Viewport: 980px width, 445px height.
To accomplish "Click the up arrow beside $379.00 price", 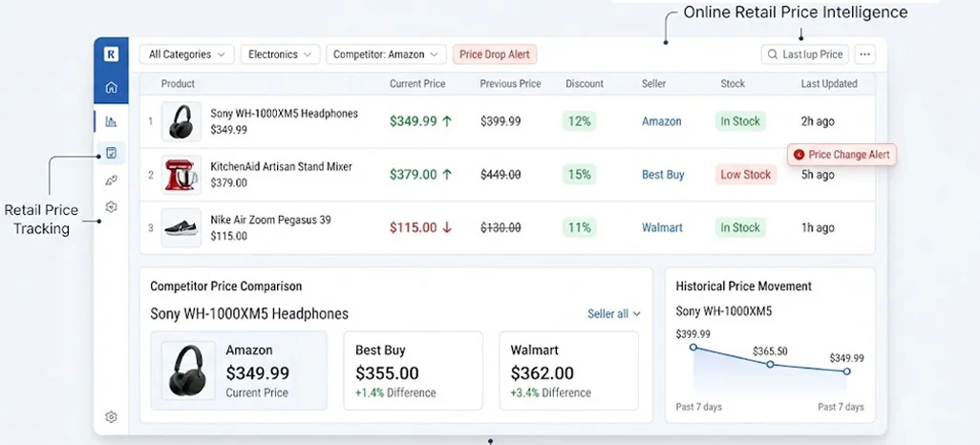I will 447,175.
